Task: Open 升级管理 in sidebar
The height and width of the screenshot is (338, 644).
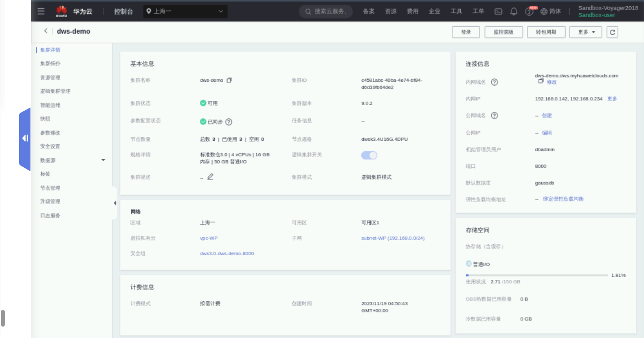Action: click(50, 202)
